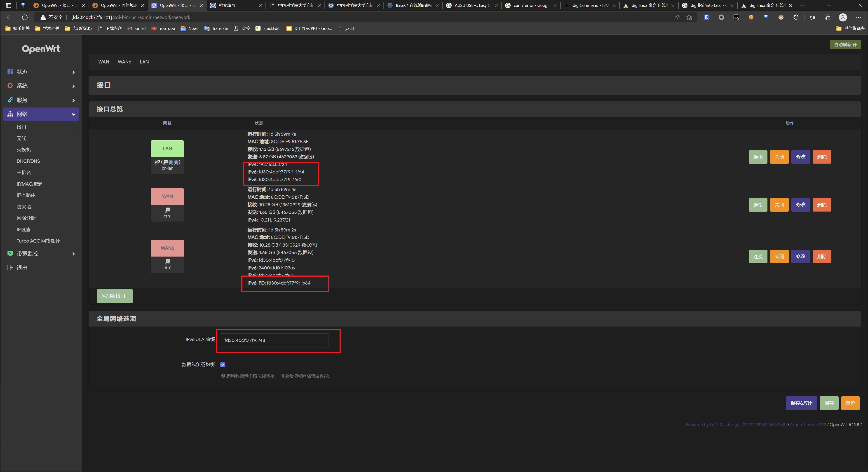Screen dimensions: 868x472
Task: Click the 退出 logout item in sidebar
Action: click(x=22, y=267)
